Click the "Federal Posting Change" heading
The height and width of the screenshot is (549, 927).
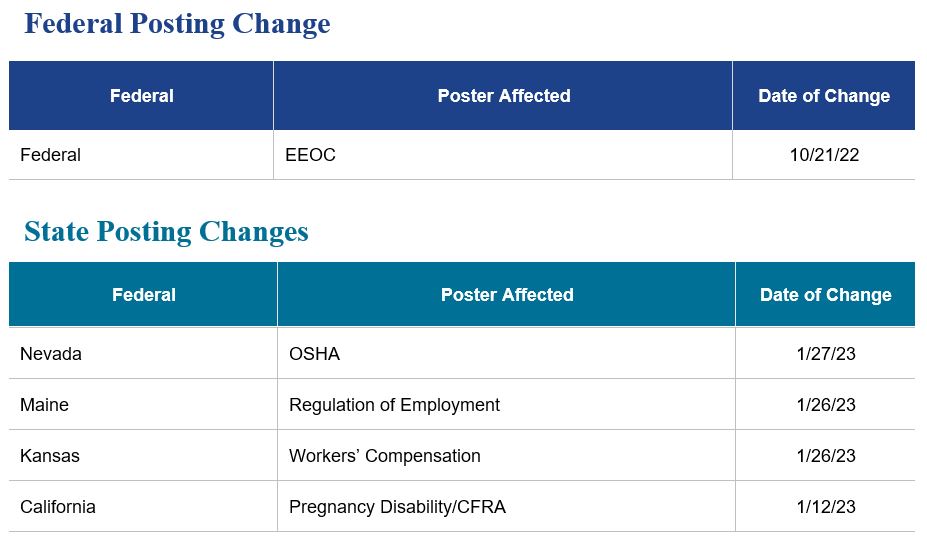[x=177, y=24]
